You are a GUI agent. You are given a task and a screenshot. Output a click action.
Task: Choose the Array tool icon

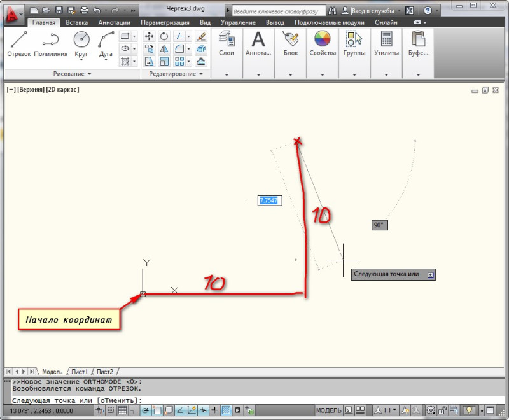(x=179, y=61)
